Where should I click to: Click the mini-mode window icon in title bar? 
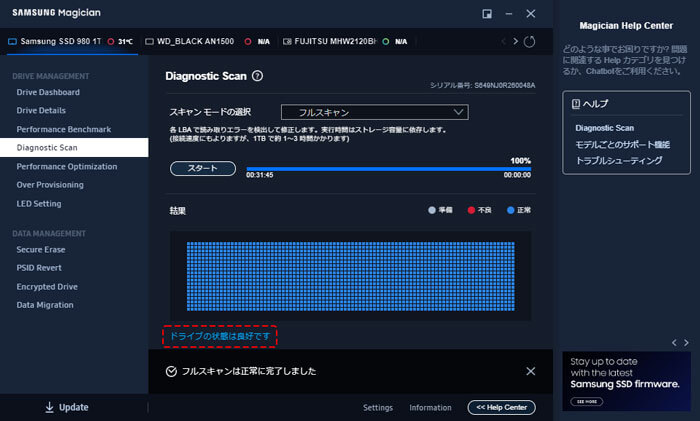coord(487,14)
